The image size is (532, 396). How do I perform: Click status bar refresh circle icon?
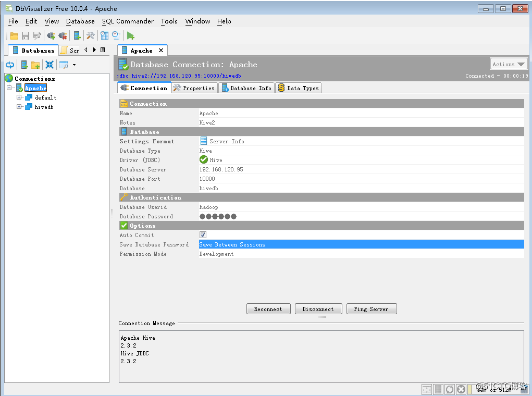click(x=450, y=390)
